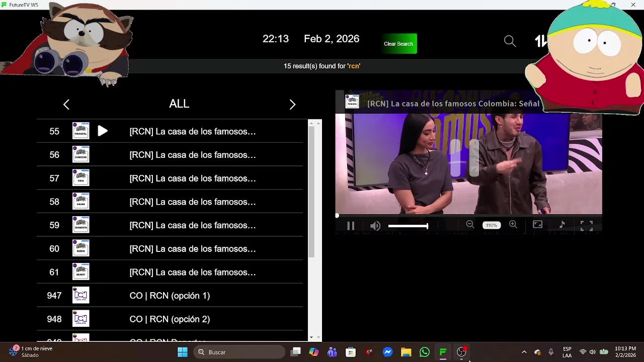Open channel 61 La casa de los famosos title
The image size is (644, 362).
click(x=193, y=272)
